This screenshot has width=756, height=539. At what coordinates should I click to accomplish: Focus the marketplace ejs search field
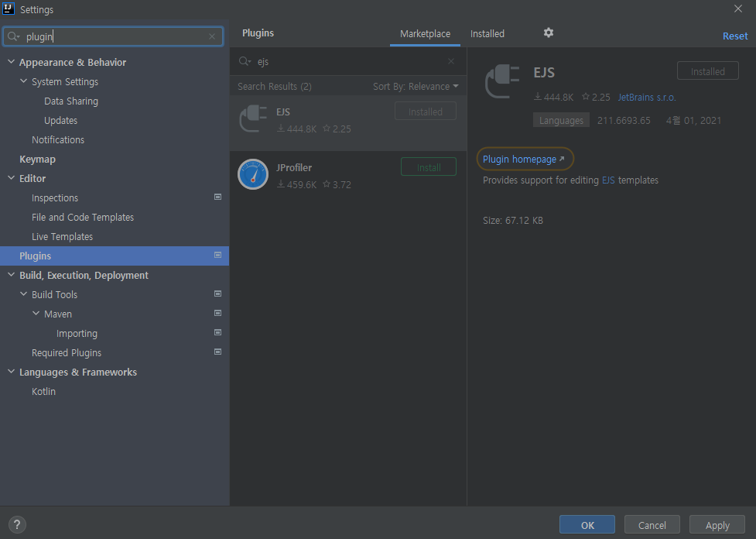click(348, 61)
